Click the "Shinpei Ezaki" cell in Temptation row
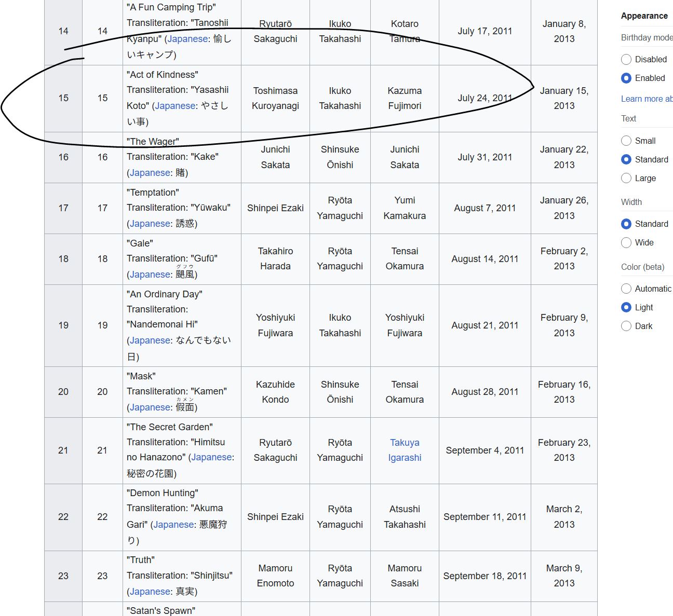 [x=275, y=208]
